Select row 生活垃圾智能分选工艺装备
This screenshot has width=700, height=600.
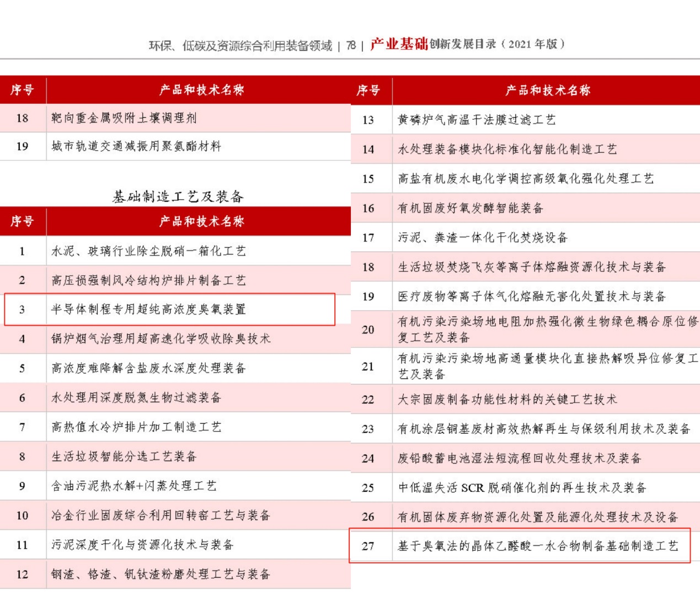click(x=124, y=456)
